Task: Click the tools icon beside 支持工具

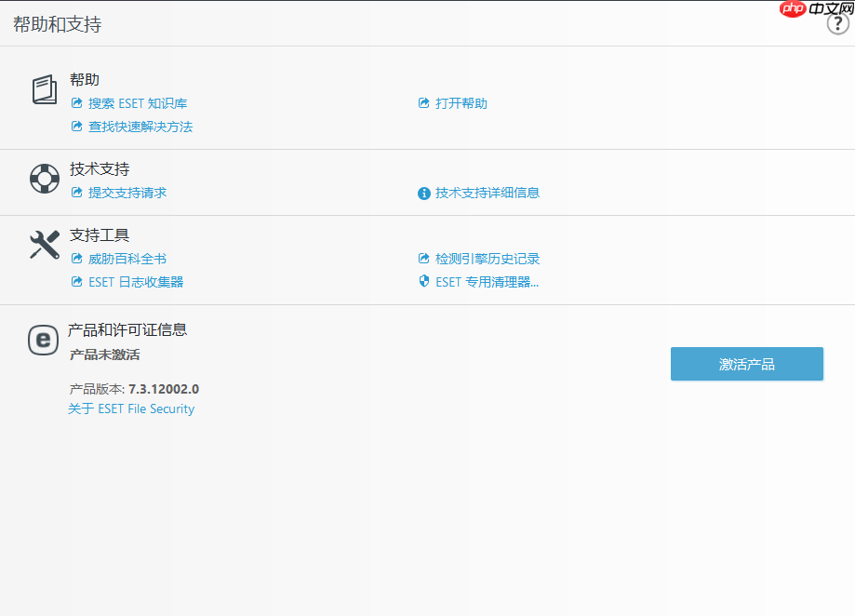Action: tap(44, 244)
